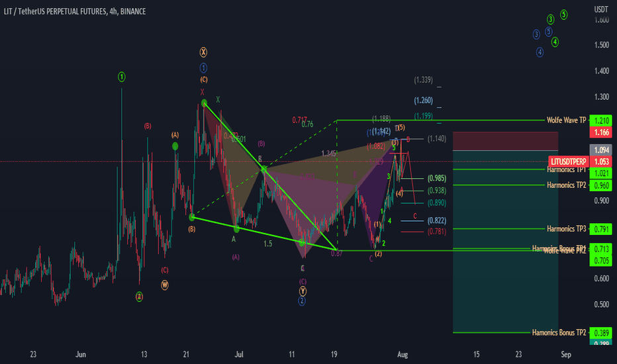Click the gray 1.094 price tag
Viewport: 617px width, 364px height.
pyautogui.click(x=601, y=150)
